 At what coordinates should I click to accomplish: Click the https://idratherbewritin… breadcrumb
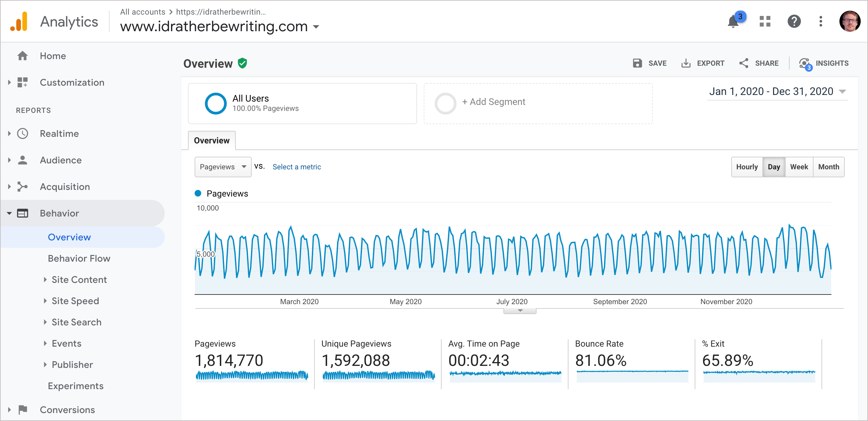221,12
